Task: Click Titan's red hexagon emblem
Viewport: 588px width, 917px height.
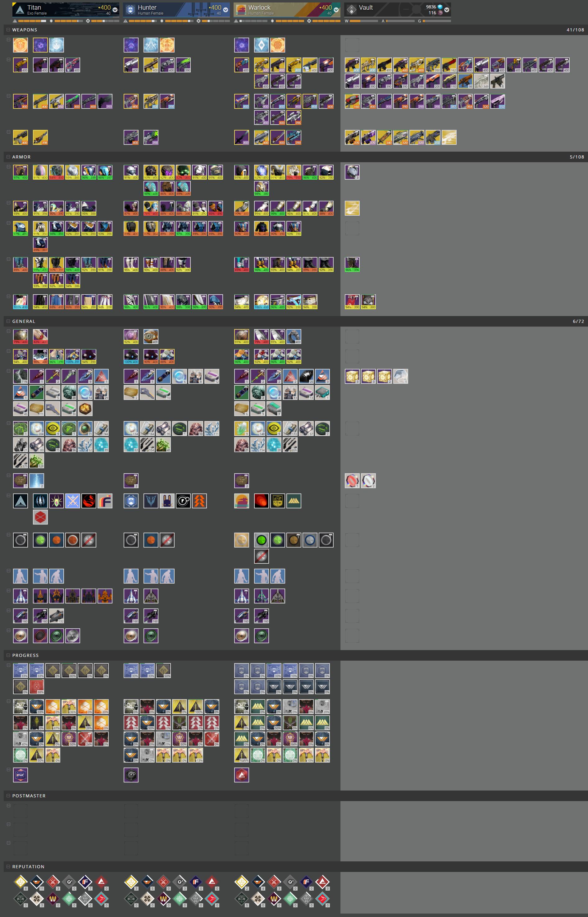Action: tap(40, 517)
